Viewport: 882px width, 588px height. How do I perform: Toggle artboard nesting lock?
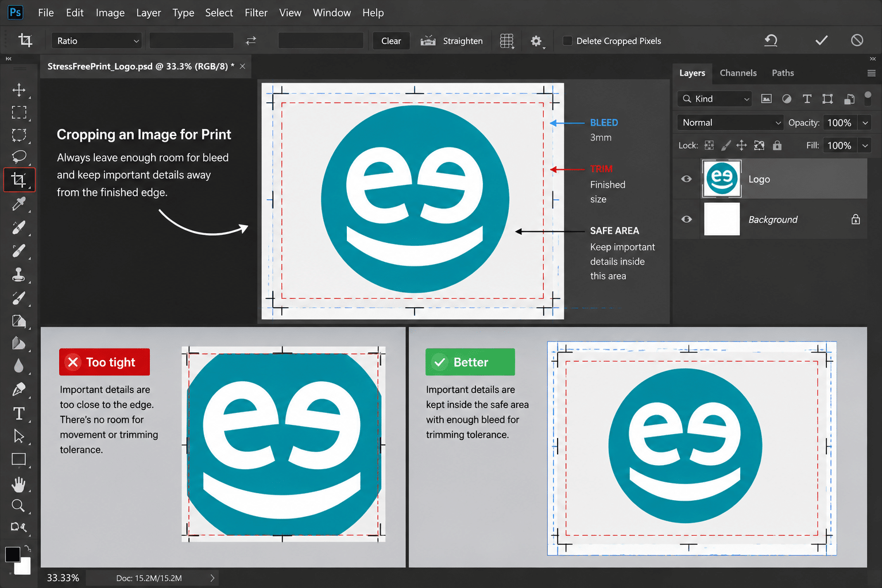click(x=759, y=145)
